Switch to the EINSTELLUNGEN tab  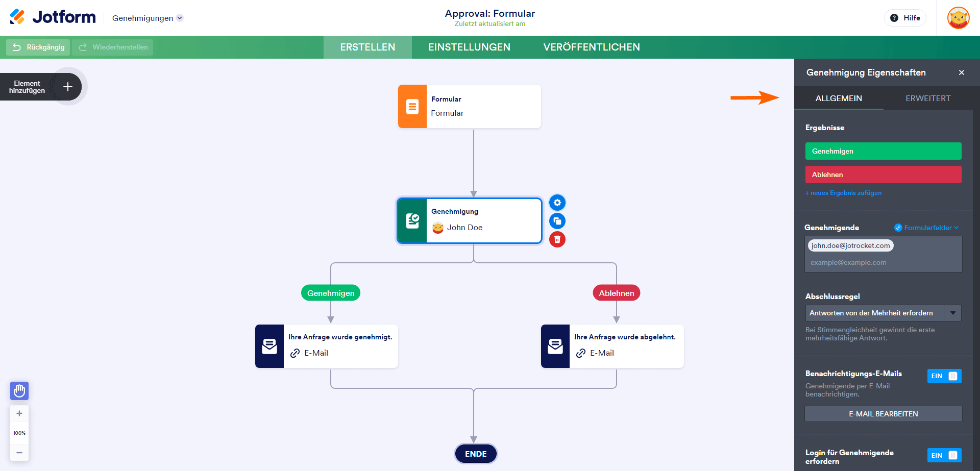(469, 47)
